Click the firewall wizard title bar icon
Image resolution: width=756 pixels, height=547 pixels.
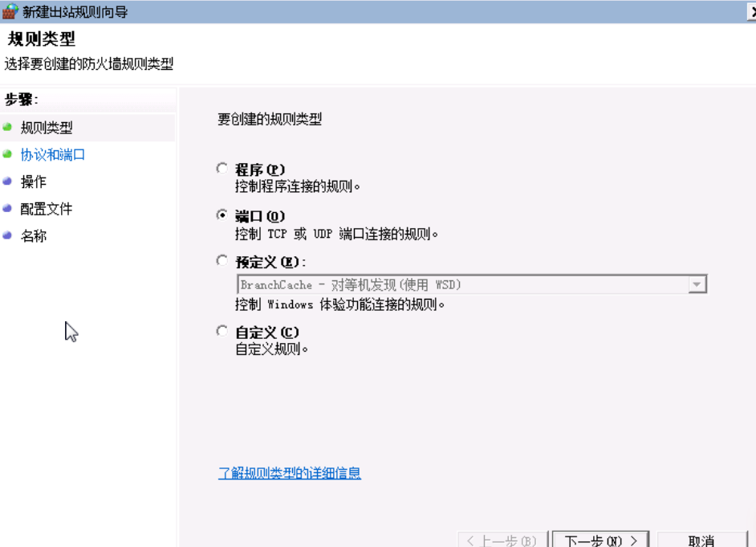(10, 11)
